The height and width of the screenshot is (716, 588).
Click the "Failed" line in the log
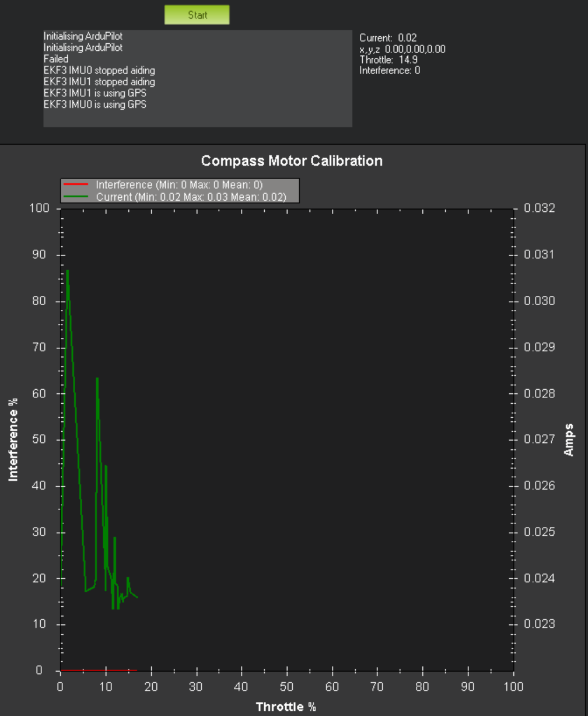pos(56,59)
